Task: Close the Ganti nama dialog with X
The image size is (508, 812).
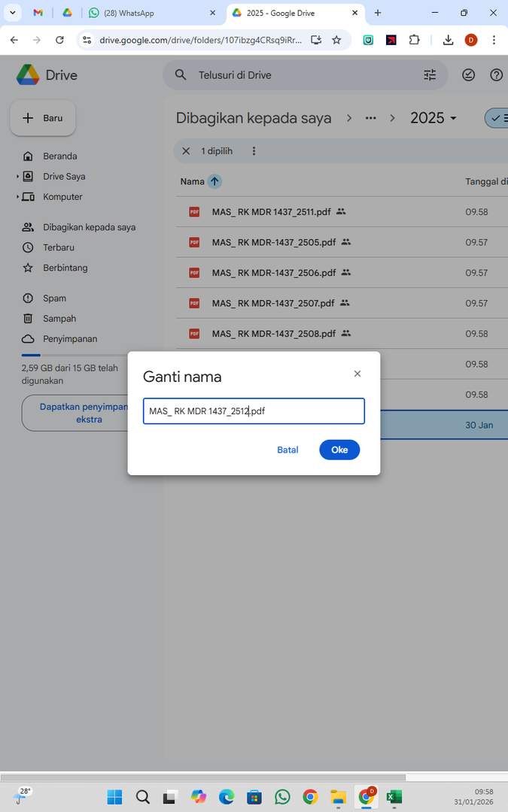Action: (x=357, y=374)
